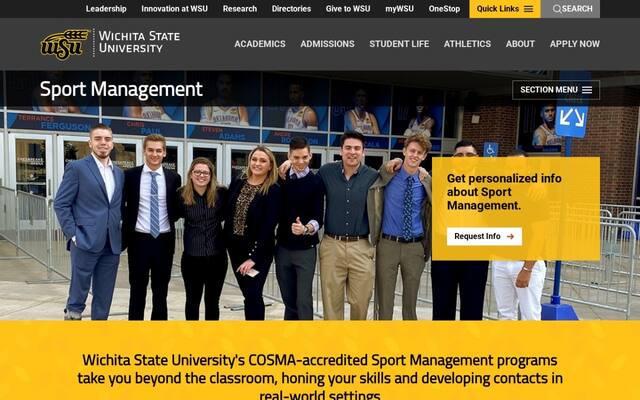This screenshot has width=640, height=400.
Task: Select Athletics in main navigation
Action: click(x=467, y=44)
